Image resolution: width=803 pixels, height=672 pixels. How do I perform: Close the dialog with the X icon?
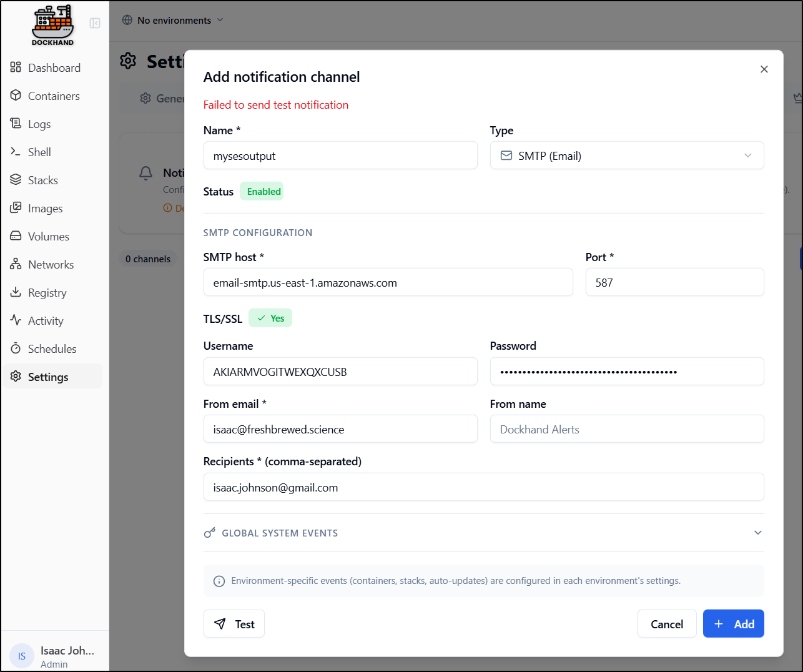(764, 69)
